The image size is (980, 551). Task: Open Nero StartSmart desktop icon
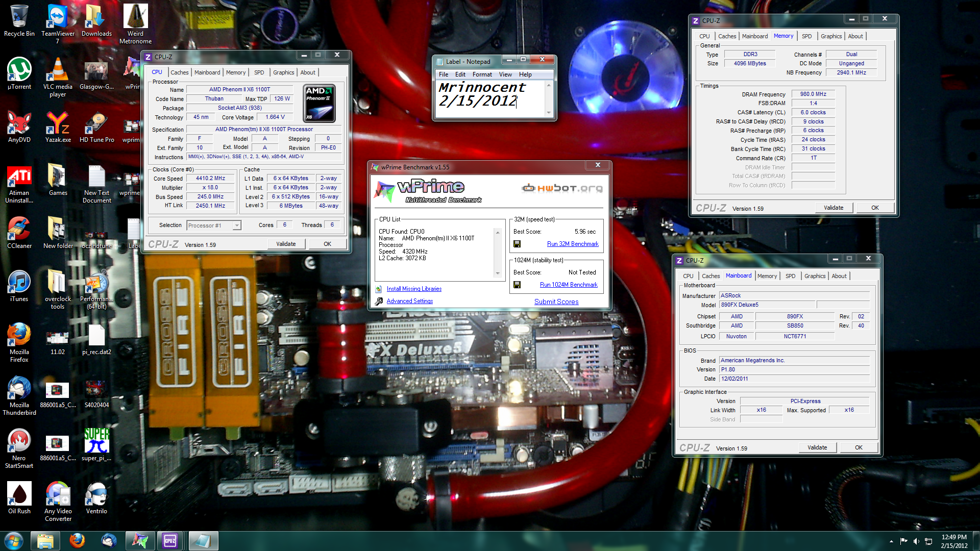(19, 448)
